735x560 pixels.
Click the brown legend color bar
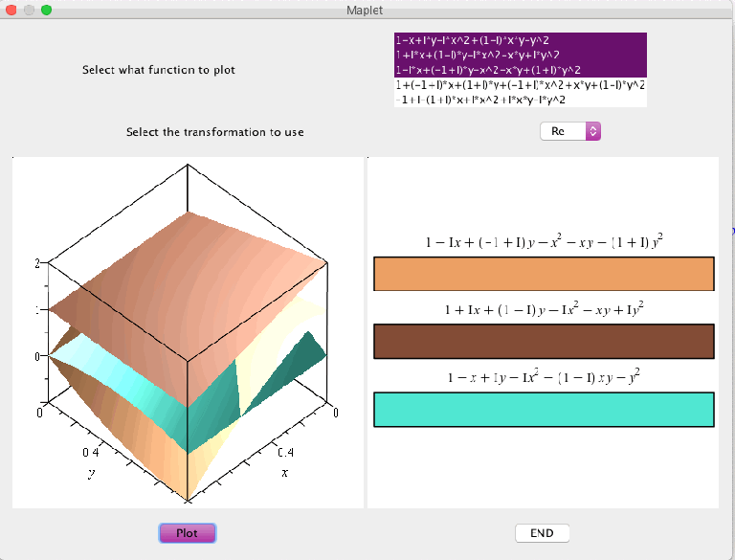(x=544, y=341)
